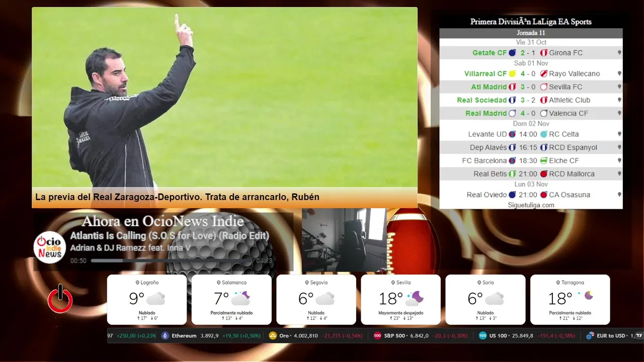Image resolution: width=644 pixels, height=362 pixels.
Task: Click the S&P 500 ticker label
Action: click(x=394, y=336)
